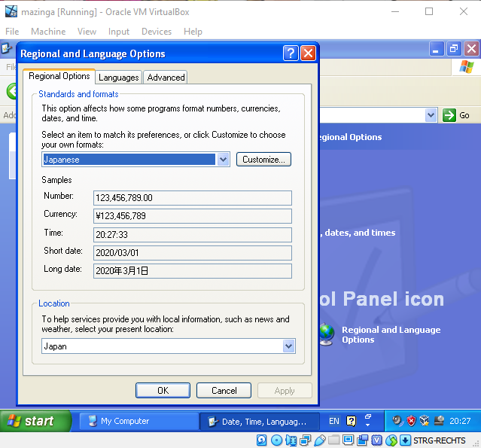
Task: Switch to the Advanced tab
Action: click(166, 78)
